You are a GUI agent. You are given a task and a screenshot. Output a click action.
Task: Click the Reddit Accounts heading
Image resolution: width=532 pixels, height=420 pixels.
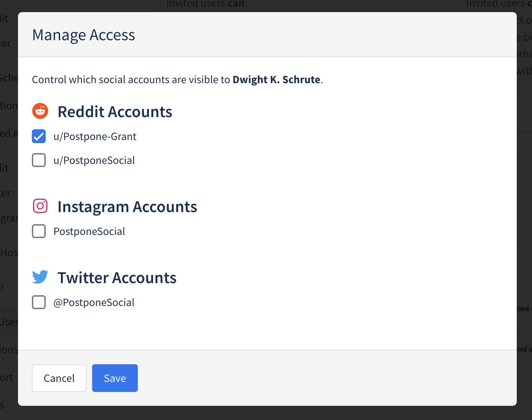click(x=115, y=112)
